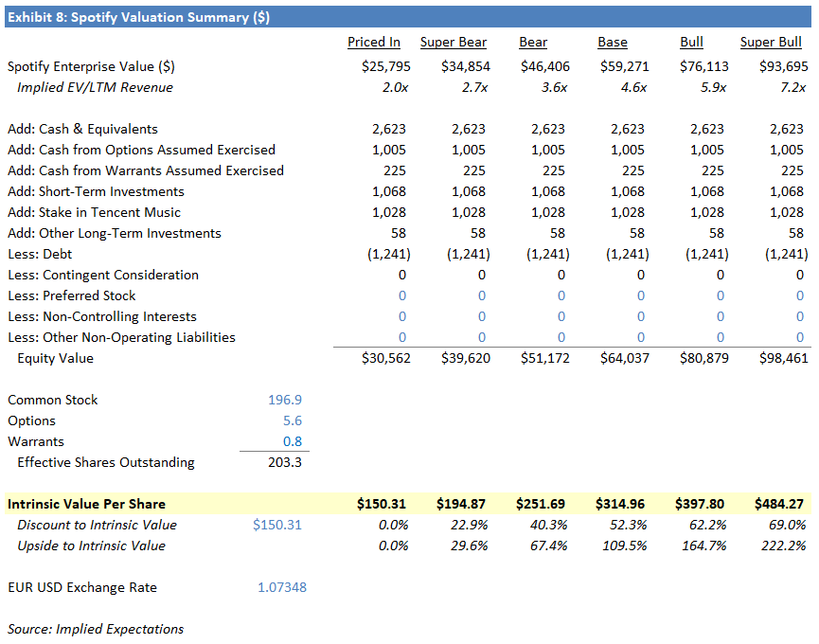Click the Spotify Enterprise Value ($) row label
The width and height of the screenshot is (819, 644).
[x=91, y=67]
